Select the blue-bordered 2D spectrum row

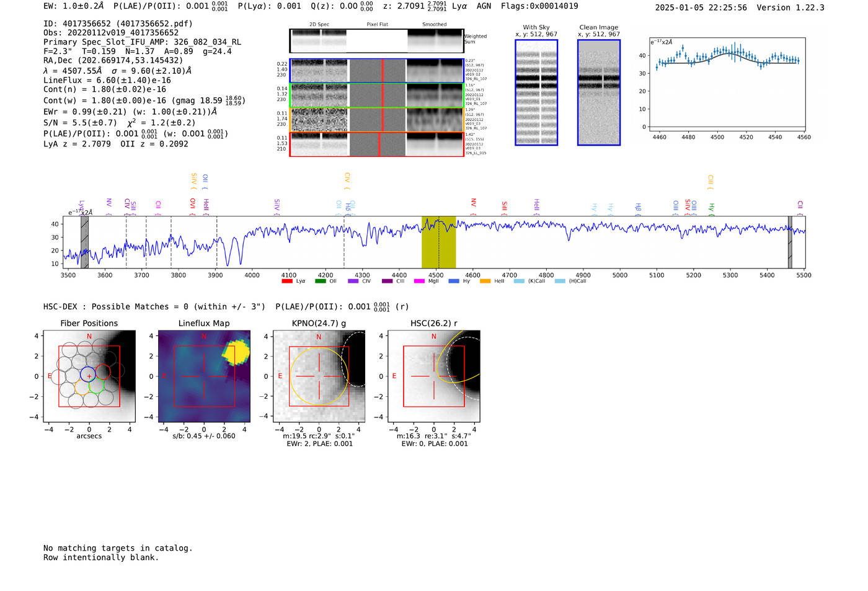(376, 71)
